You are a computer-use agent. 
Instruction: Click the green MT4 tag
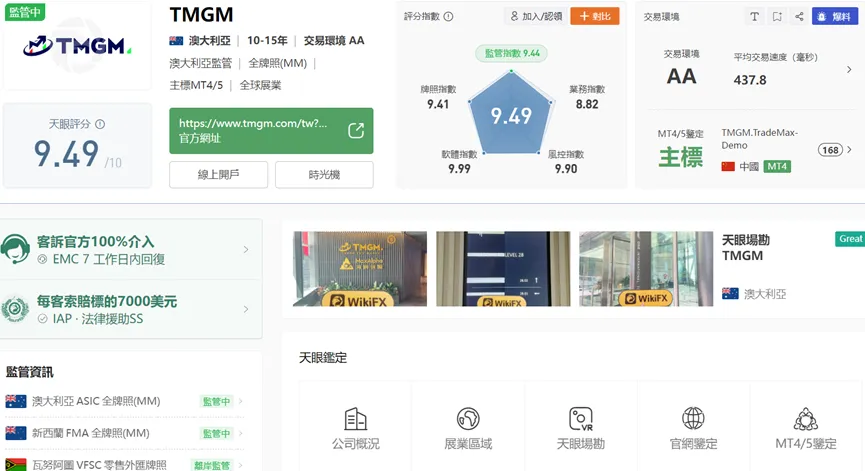[x=777, y=167]
